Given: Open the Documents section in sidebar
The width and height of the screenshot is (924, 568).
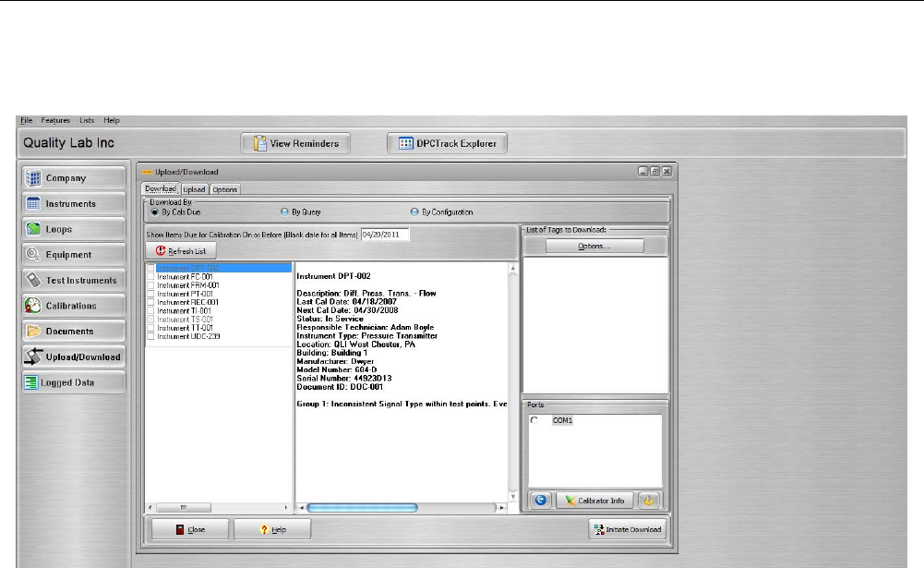Looking at the screenshot, I should click(x=74, y=331).
